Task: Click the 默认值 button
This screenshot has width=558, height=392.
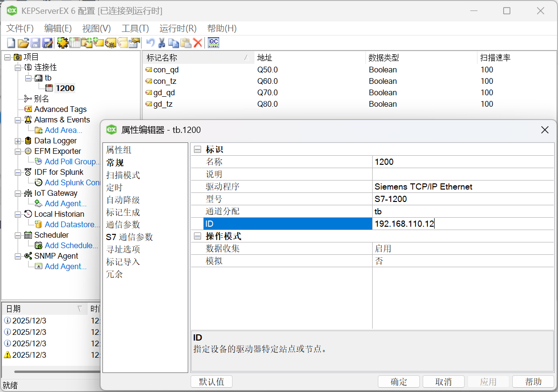Action: pos(211,382)
